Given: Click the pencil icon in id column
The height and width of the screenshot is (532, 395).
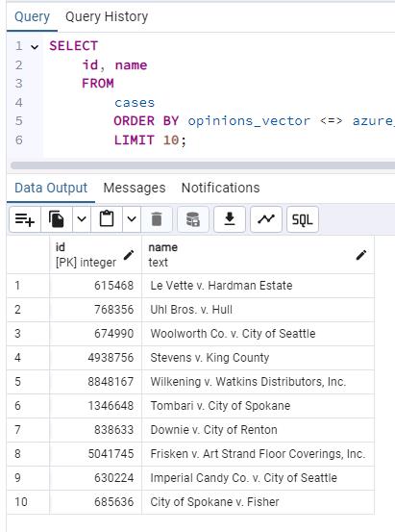Looking at the screenshot, I should point(129,255).
